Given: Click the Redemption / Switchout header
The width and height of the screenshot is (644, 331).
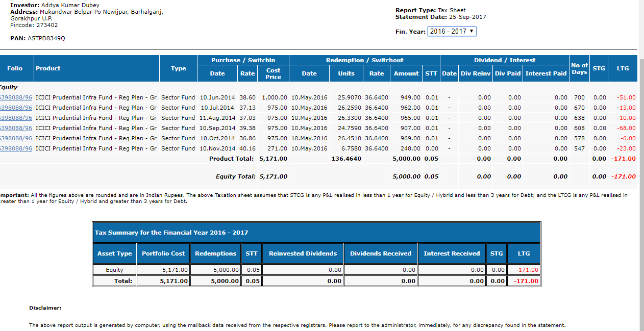Looking at the screenshot, I should 364,60.
